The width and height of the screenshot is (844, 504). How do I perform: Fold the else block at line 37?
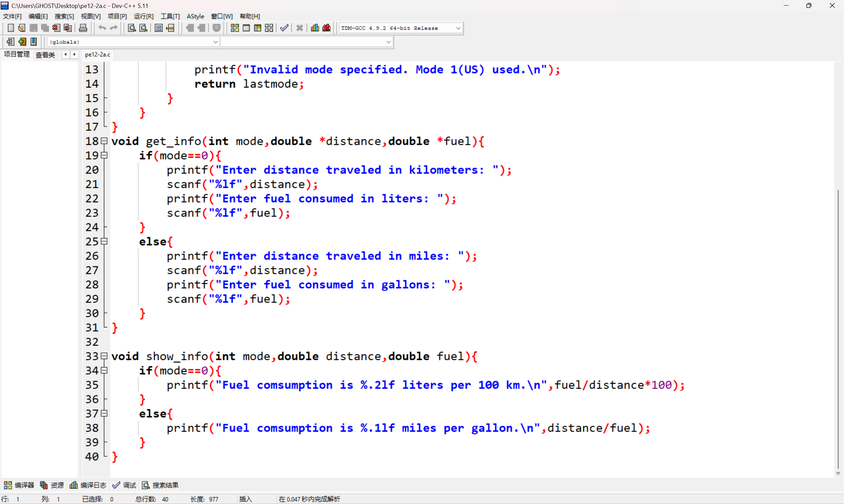(105, 413)
